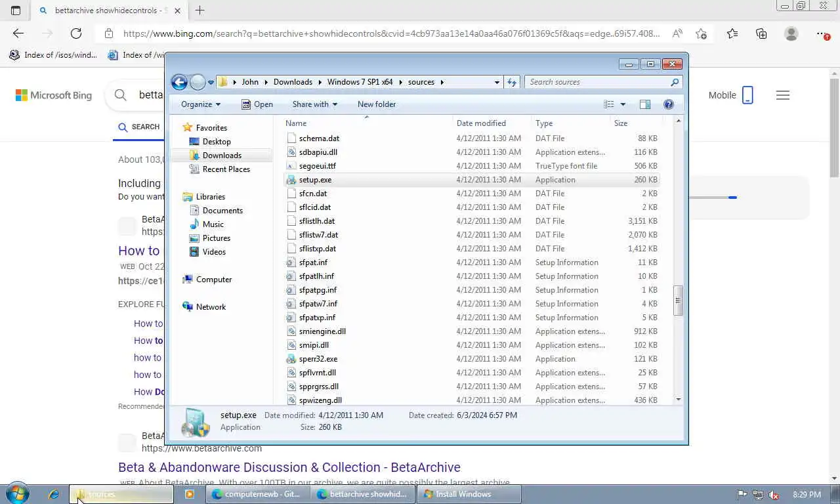
Task: Click Downloads in the address breadcrumb
Action: click(293, 82)
